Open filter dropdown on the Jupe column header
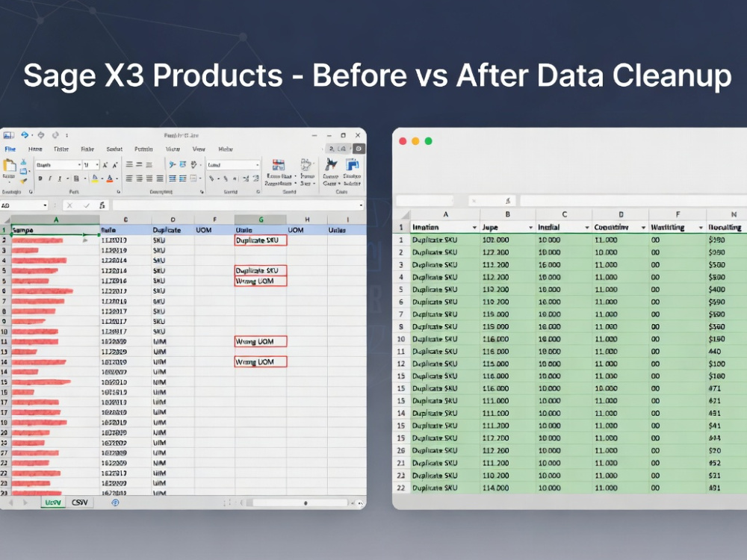This screenshot has width=747, height=560. [x=530, y=228]
